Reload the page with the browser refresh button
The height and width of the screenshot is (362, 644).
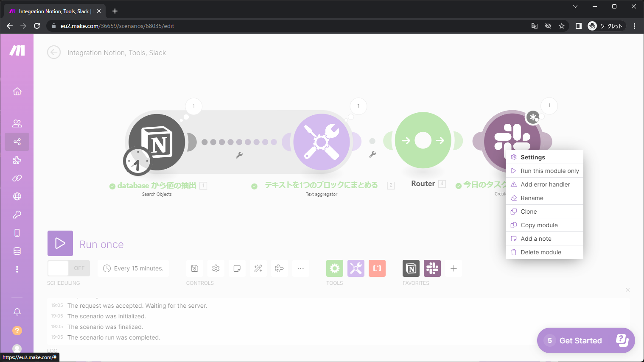pos(37,26)
